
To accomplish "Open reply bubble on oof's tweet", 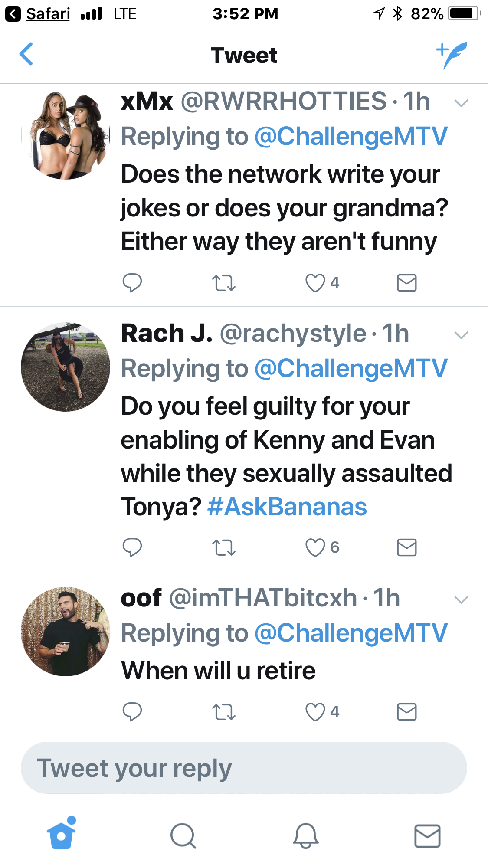I will pos(132,712).
